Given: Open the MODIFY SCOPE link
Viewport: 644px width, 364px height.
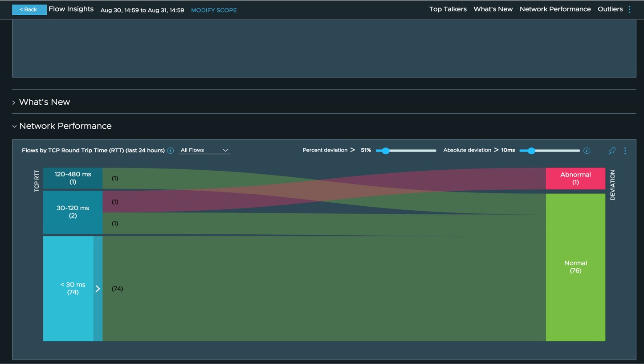Looking at the screenshot, I should (214, 10).
